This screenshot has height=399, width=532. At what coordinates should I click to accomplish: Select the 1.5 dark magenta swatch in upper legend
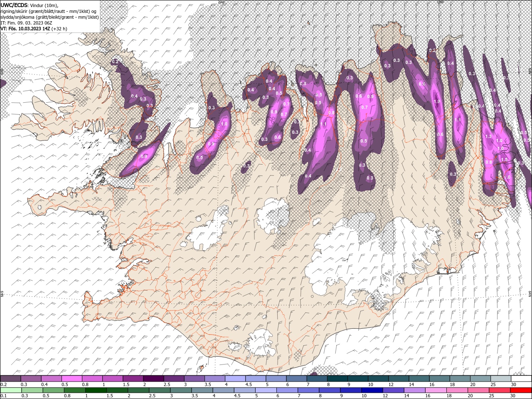click(133, 379)
